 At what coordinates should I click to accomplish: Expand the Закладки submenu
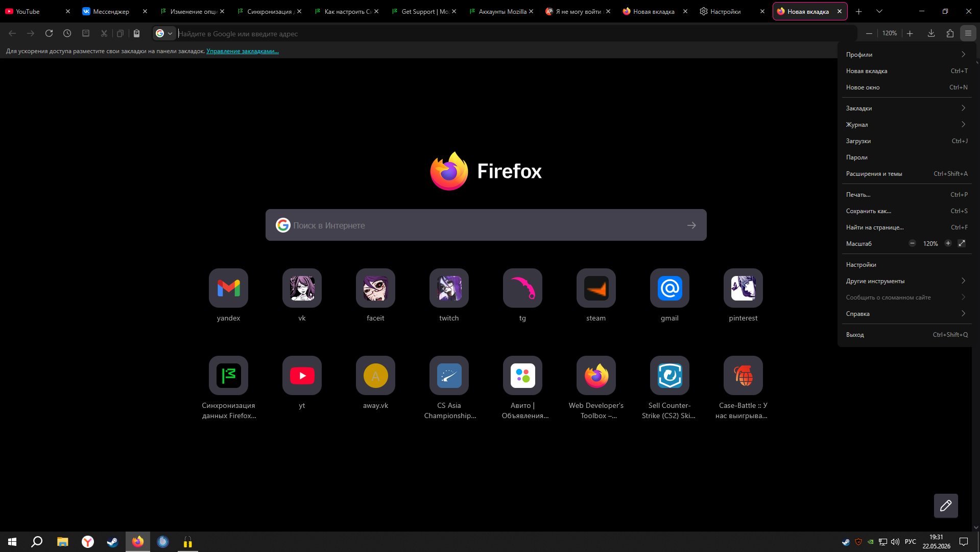(x=906, y=108)
